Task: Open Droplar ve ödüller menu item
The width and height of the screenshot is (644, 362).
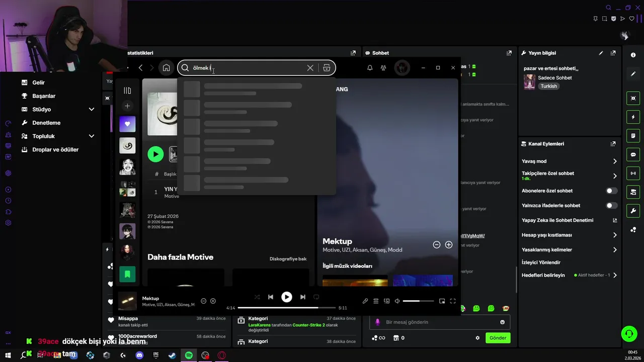Action: (55, 150)
